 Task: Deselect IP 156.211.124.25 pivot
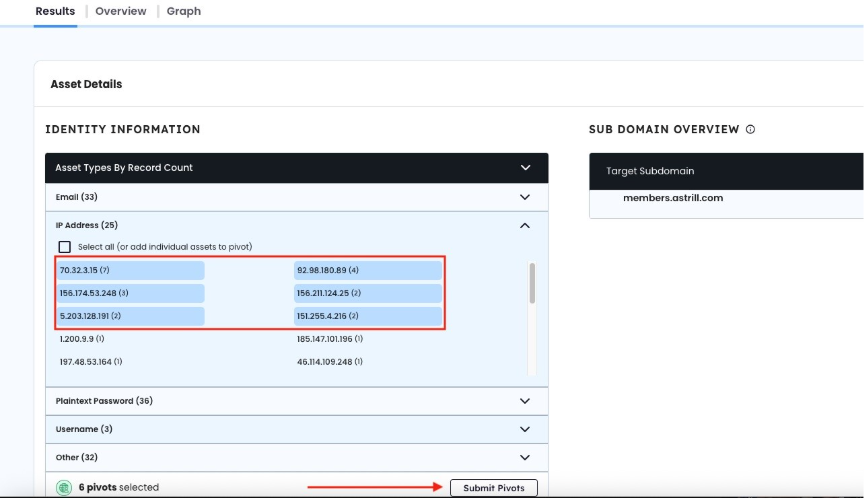pos(368,293)
